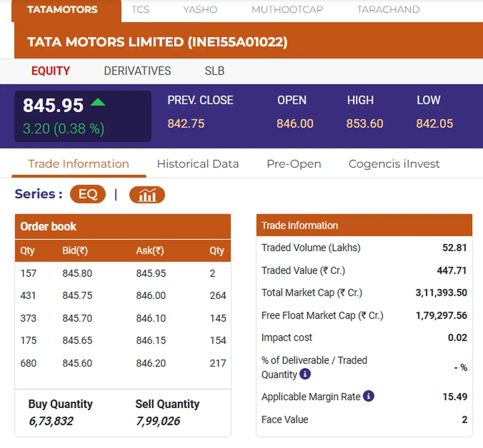Click bid price 845.60
Viewport: 483px width, 448px height.
(x=77, y=364)
